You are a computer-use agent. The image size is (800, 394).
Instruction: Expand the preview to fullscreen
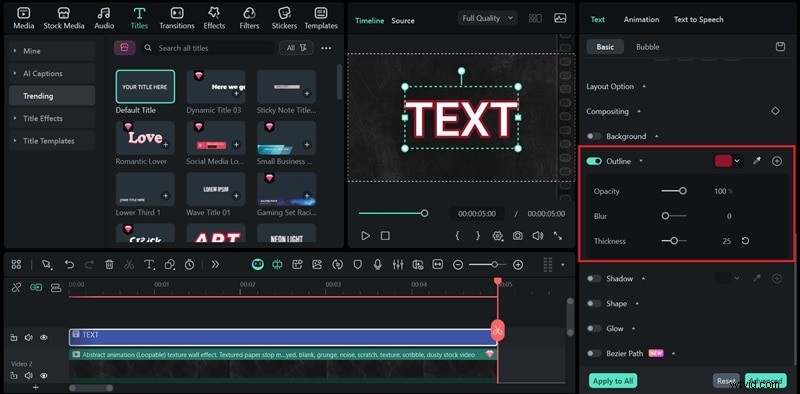click(x=558, y=236)
